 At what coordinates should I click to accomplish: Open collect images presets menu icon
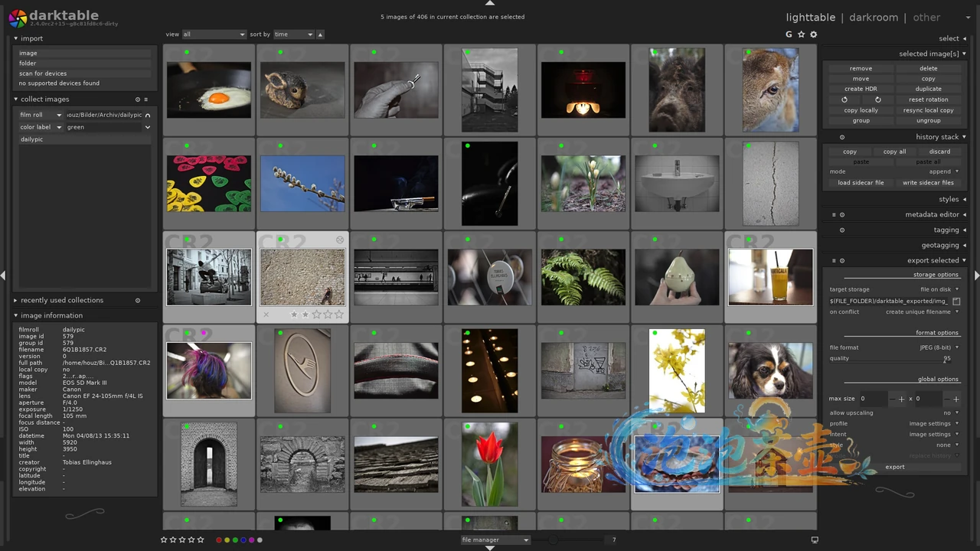145,99
